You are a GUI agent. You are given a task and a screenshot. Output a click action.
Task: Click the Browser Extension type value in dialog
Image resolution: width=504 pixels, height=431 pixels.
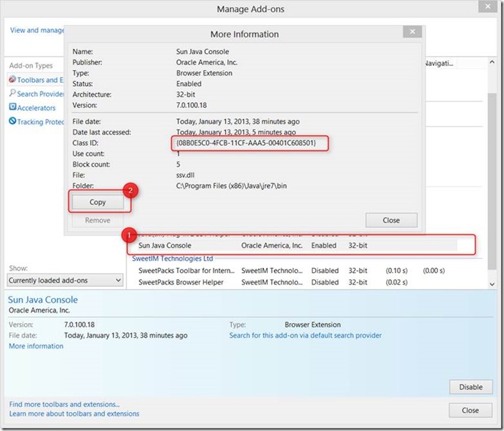204,73
